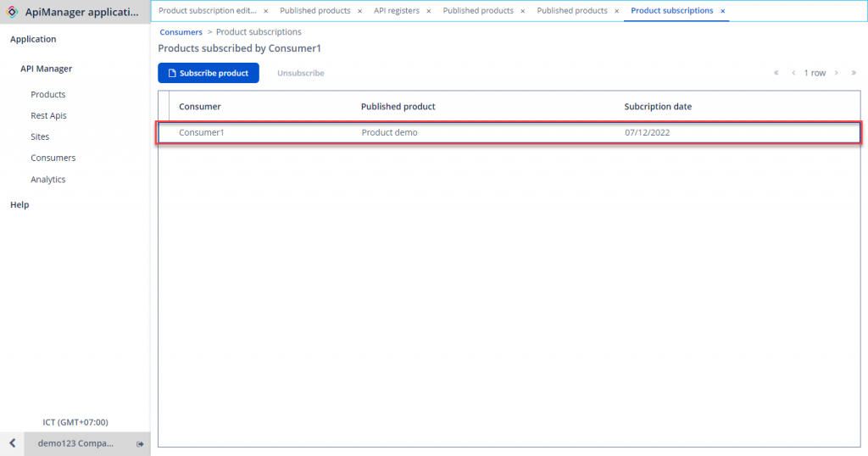Jump to the last page arrow

pos(854,73)
